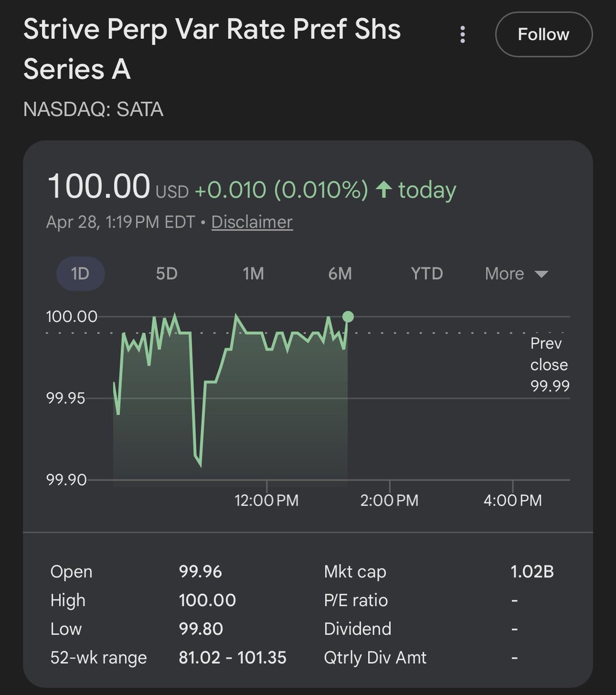
Task: Click the green current-price dot on chart
Action: [x=347, y=317]
